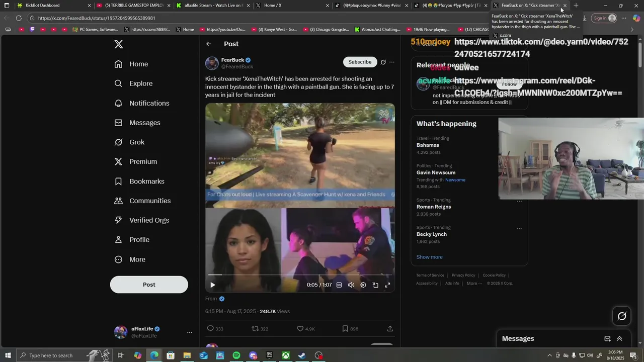Click the Newsome related trend link
The width and height of the screenshot is (644, 362).
tap(455, 180)
